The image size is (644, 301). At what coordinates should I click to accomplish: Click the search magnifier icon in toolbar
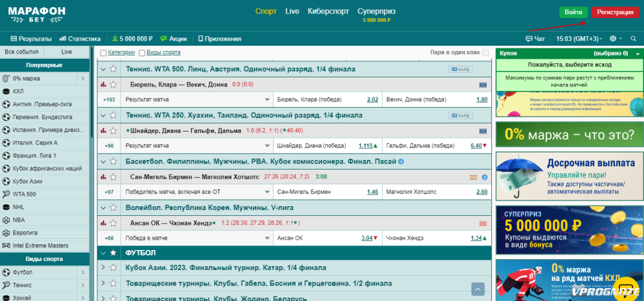(633, 39)
